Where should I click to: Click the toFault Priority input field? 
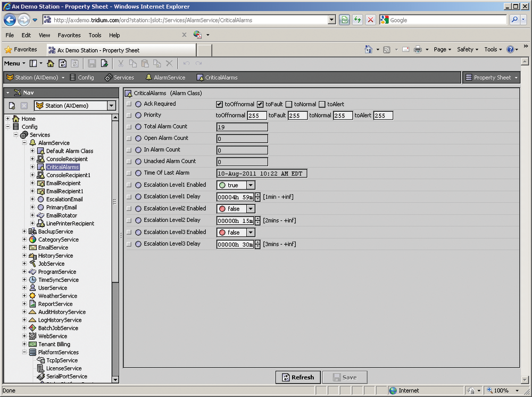[x=297, y=115]
